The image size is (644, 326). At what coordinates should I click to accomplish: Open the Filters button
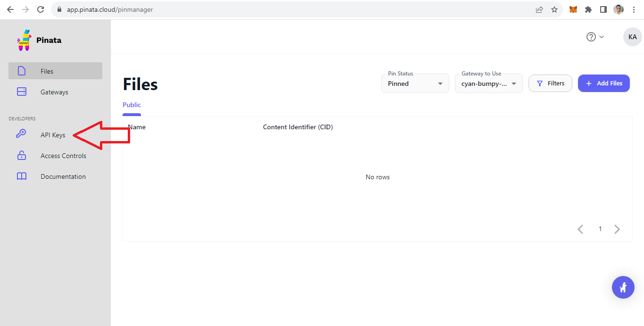[x=550, y=83]
